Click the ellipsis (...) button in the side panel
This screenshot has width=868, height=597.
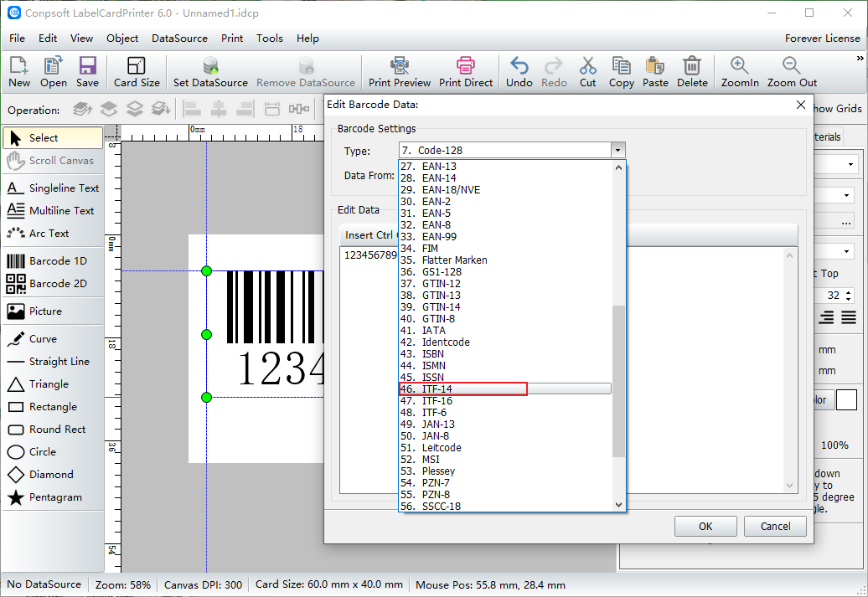[x=846, y=223]
